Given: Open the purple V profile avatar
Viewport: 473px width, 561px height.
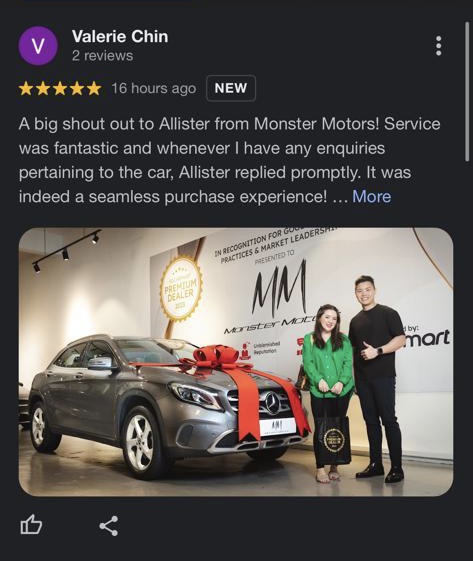Looking at the screenshot, I should (38, 46).
